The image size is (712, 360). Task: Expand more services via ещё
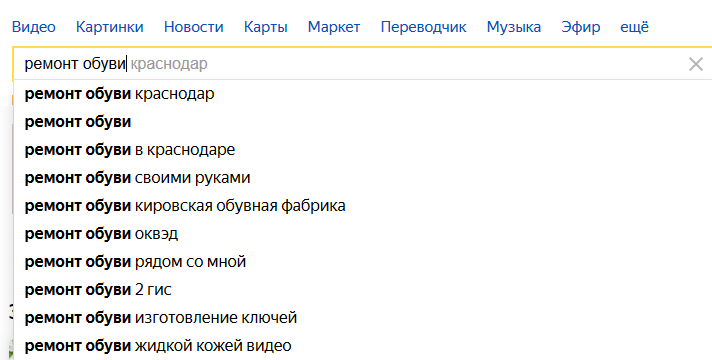point(634,27)
